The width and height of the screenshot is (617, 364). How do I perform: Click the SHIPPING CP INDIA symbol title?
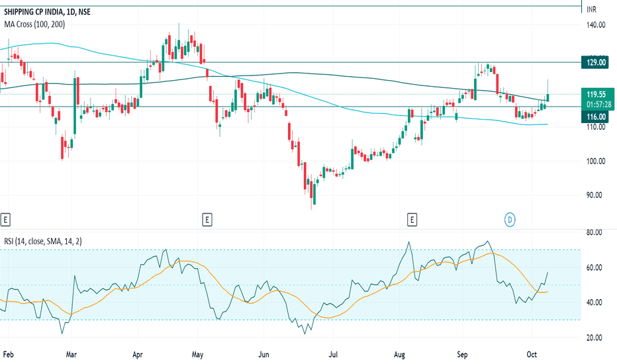point(34,12)
